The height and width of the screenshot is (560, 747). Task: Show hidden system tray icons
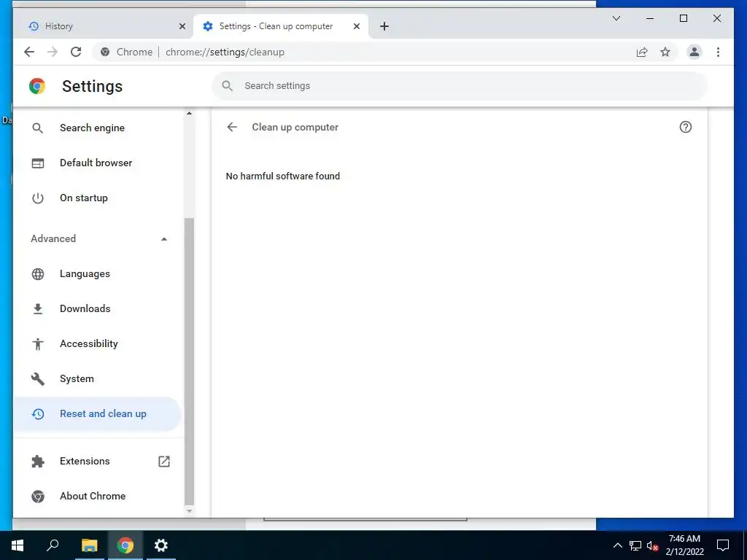click(617, 545)
